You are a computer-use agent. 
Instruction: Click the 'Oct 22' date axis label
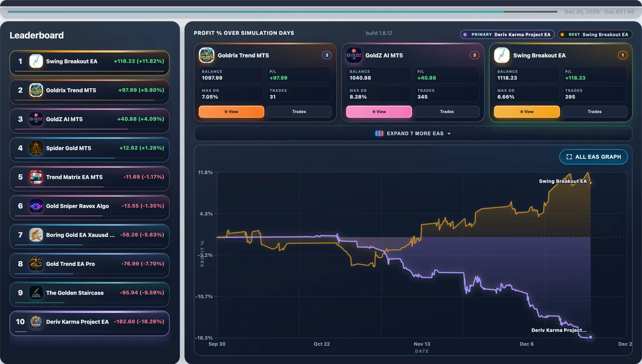point(322,344)
